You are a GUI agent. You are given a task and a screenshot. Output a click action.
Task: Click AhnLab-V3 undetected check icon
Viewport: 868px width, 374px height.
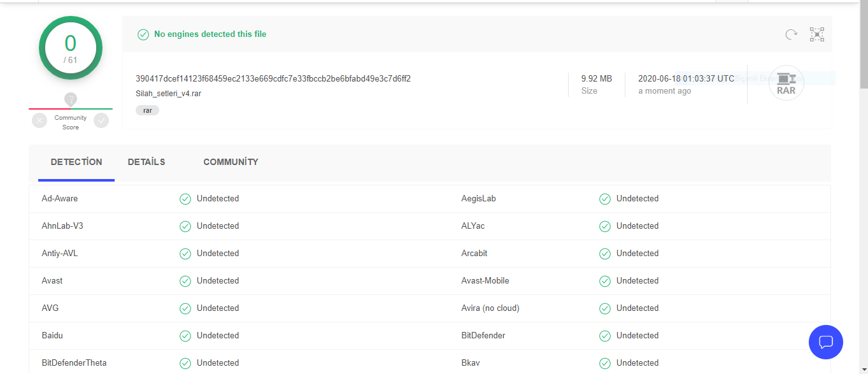[185, 226]
